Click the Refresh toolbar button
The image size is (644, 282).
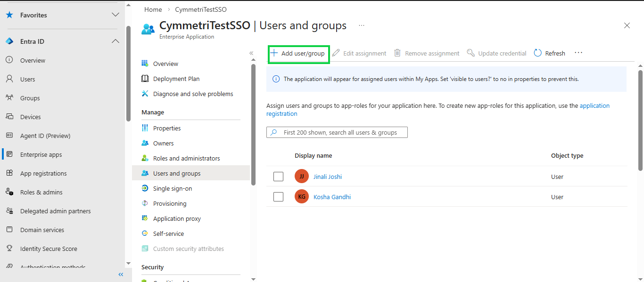click(550, 53)
